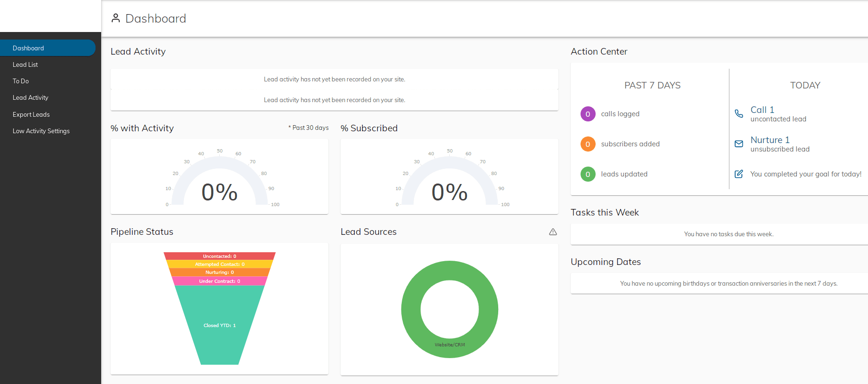
Task: Click the warning triangle icon by Lead Sources
Action: point(553,232)
